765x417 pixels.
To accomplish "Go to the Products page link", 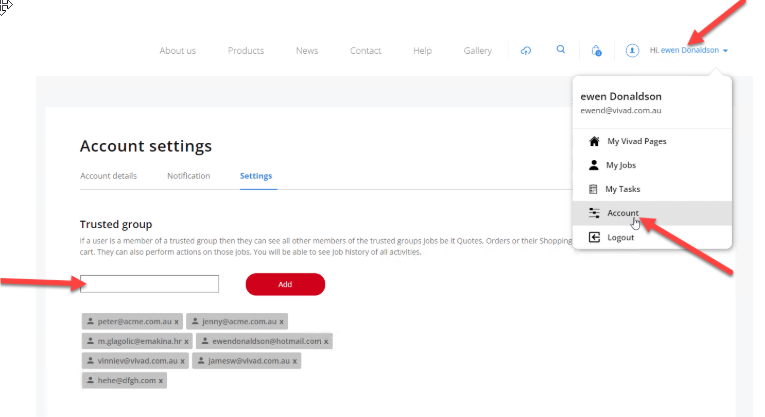I will coord(246,51).
